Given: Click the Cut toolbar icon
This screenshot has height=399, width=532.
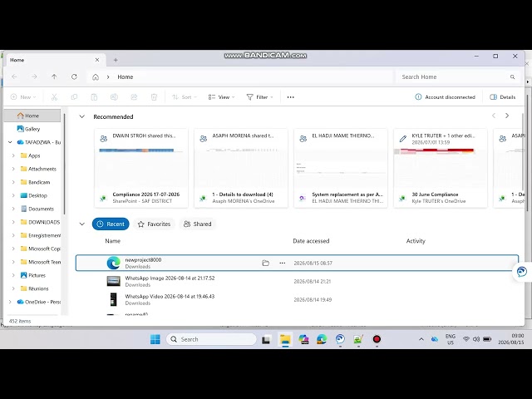Looking at the screenshot, I should 54,97.
